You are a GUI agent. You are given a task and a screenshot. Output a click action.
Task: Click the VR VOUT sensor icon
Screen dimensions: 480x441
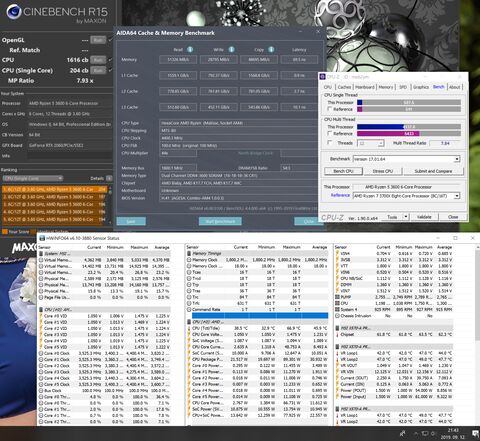(337, 365)
